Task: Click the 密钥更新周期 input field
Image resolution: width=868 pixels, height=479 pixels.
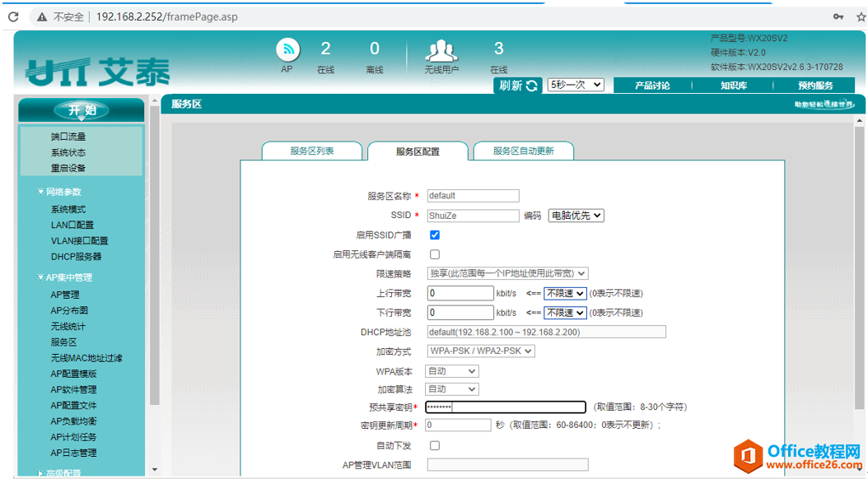Action: tap(458, 425)
